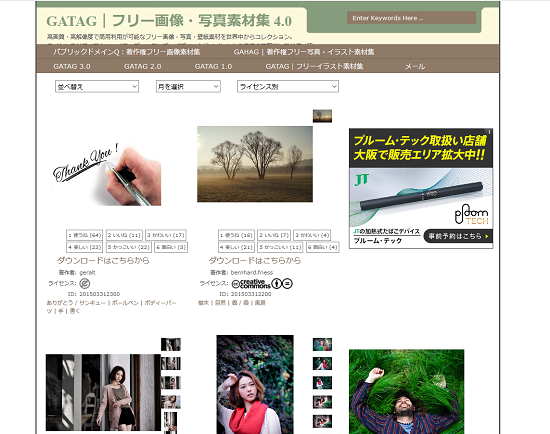Click the author link geralt
This screenshot has height=434, width=550.
point(87,272)
